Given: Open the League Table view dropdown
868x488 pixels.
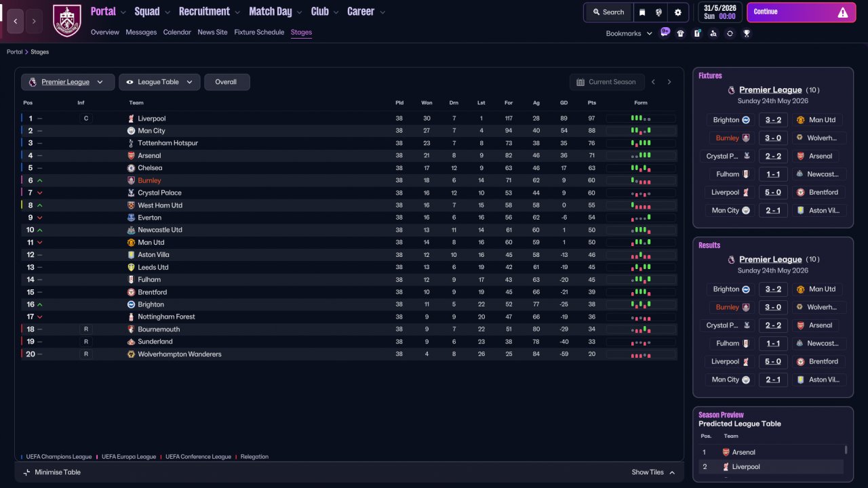Looking at the screenshot, I should 159,82.
